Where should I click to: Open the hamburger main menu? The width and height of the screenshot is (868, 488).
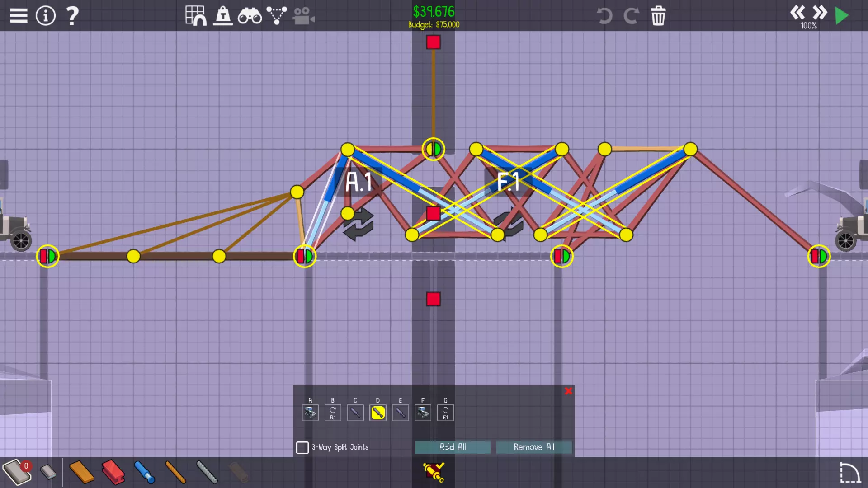(x=19, y=16)
